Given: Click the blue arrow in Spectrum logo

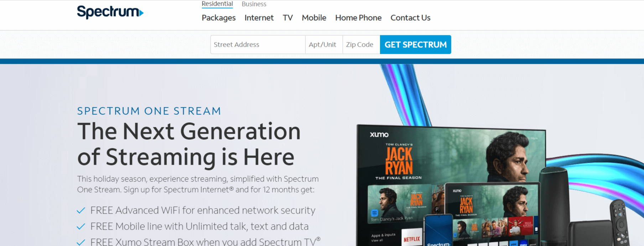Looking at the screenshot, I should 141,13.
